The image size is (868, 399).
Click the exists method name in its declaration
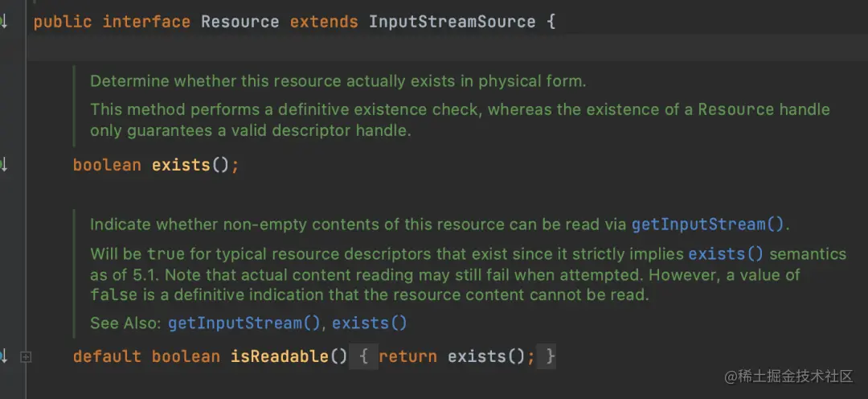[x=181, y=165]
